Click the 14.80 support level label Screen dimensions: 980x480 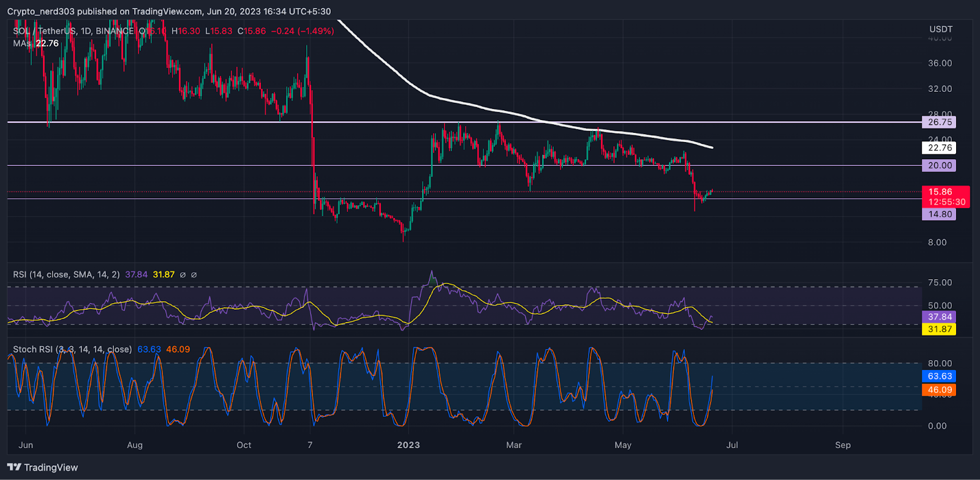[940, 214]
